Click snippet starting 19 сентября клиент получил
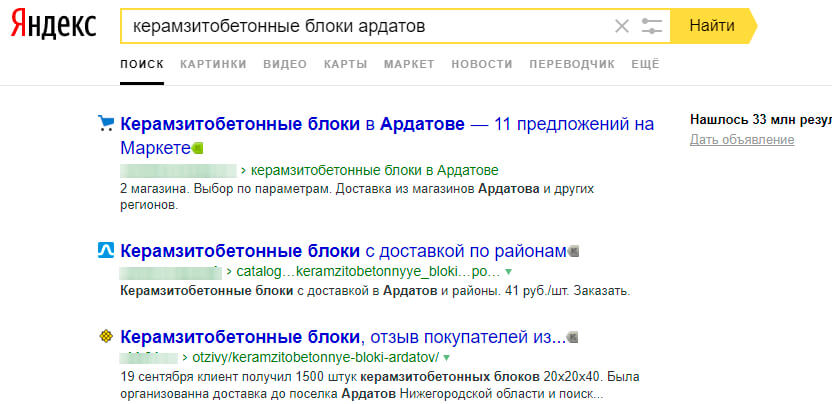The image size is (832, 404). (380, 386)
